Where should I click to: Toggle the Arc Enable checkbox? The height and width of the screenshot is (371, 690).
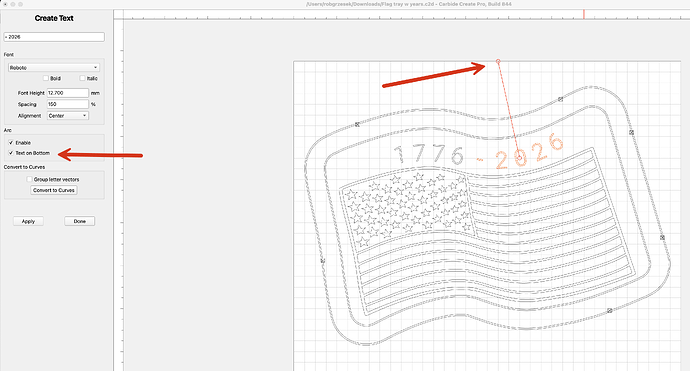[x=11, y=143]
